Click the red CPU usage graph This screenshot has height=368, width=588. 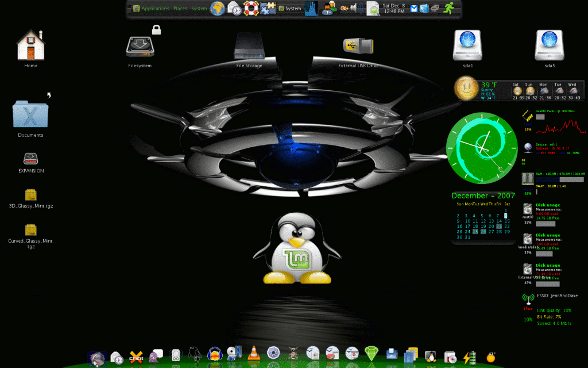560,127
